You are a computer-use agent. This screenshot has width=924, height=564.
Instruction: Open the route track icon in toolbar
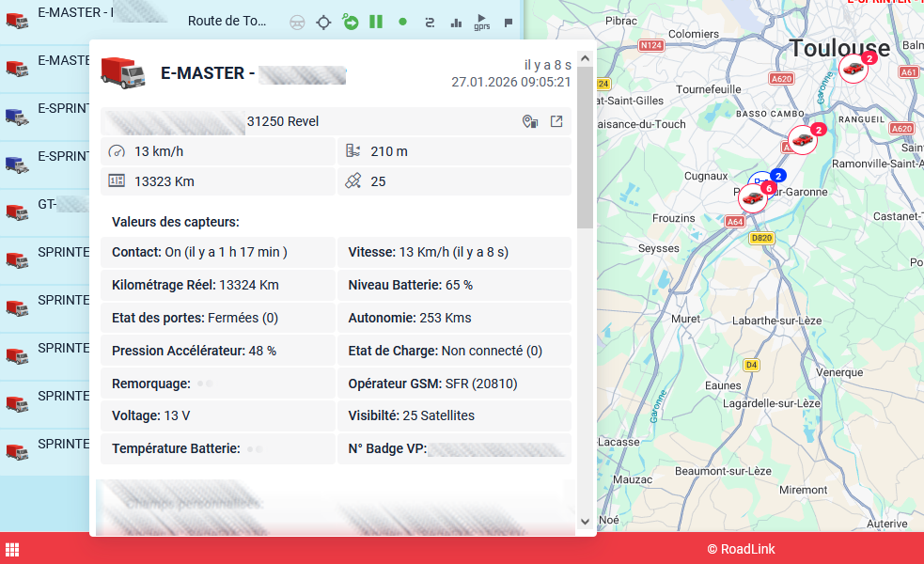click(x=430, y=22)
